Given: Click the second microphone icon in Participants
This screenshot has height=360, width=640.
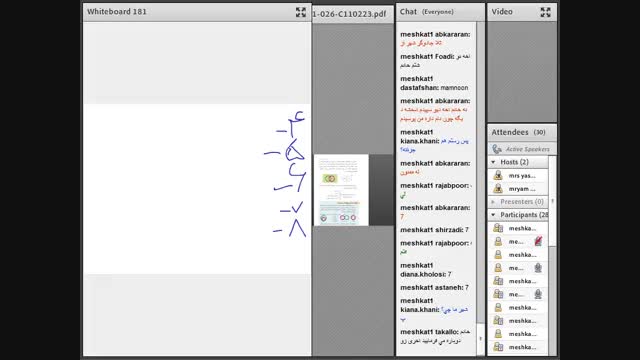Looking at the screenshot, I should pyautogui.click(x=538, y=294).
